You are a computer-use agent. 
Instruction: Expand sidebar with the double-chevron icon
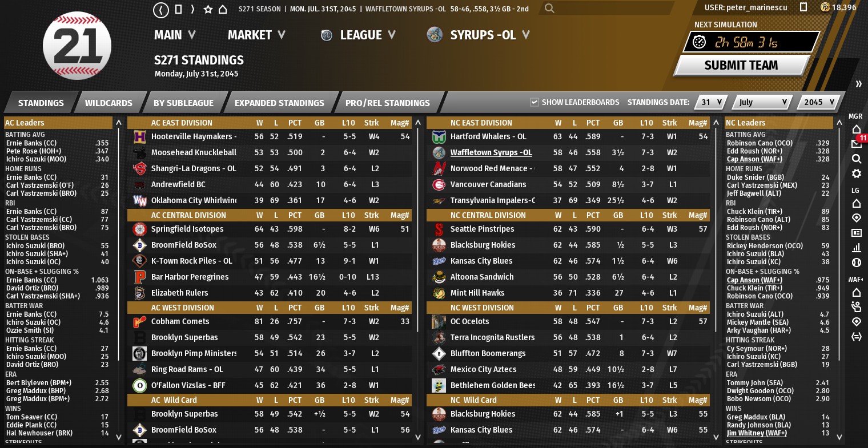[x=858, y=84]
